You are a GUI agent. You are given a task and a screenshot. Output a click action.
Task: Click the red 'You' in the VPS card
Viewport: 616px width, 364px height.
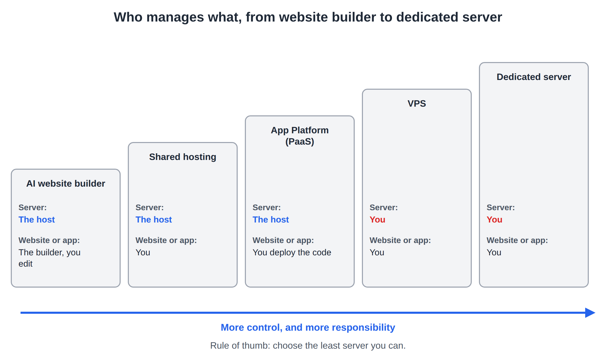pyautogui.click(x=377, y=220)
